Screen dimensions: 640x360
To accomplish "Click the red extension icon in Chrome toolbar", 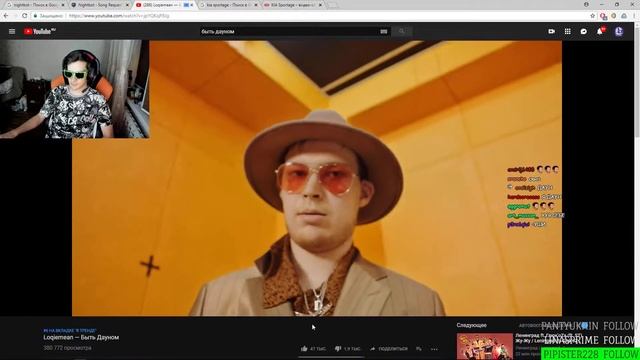I will tap(603, 16).
